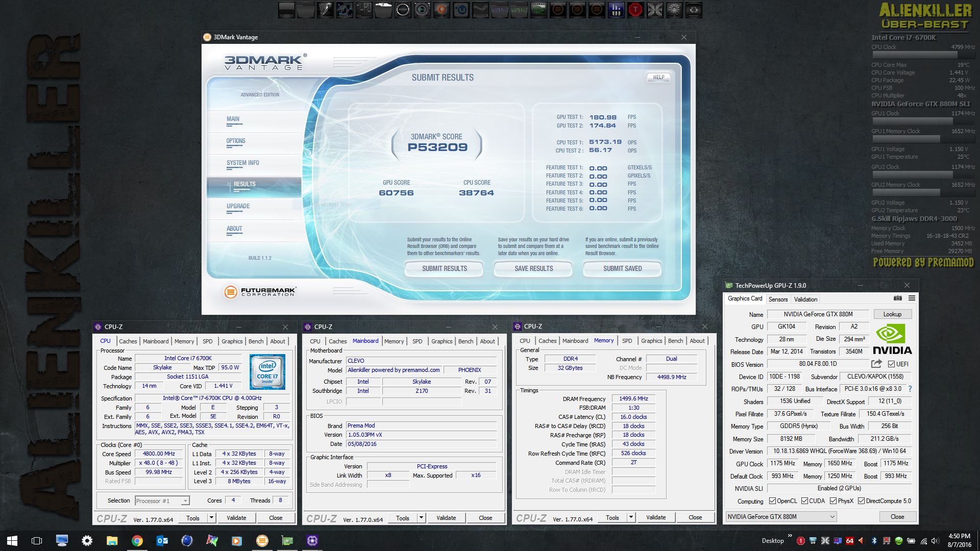
Task: Click the blue HWiNFO bars icon in top dock
Action: click(x=616, y=10)
